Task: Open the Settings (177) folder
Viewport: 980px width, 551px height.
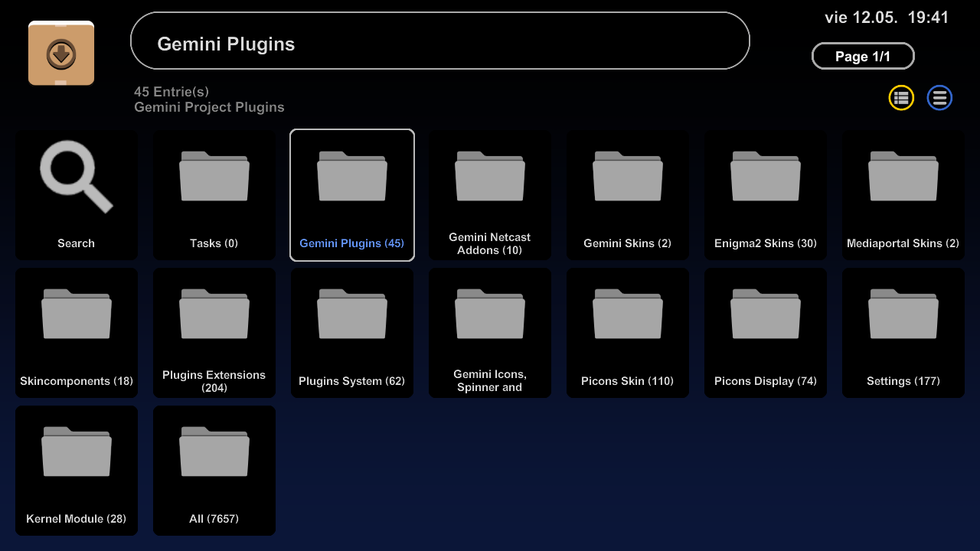Action: pos(903,333)
